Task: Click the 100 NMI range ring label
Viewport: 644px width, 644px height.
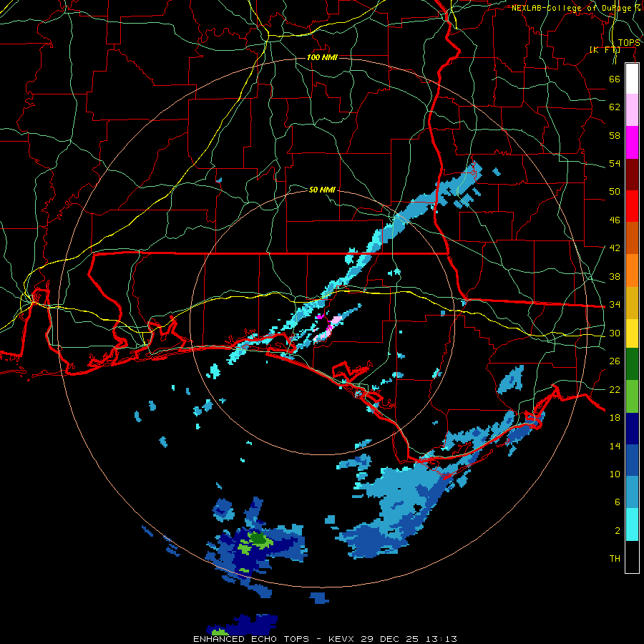Action: click(x=322, y=57)
